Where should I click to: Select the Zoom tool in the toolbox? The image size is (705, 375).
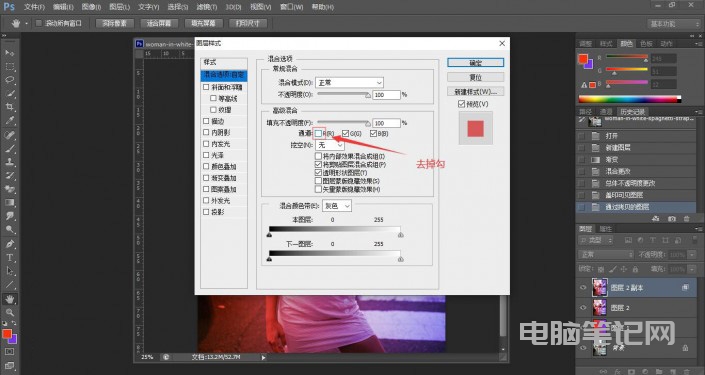pos(9,312)
